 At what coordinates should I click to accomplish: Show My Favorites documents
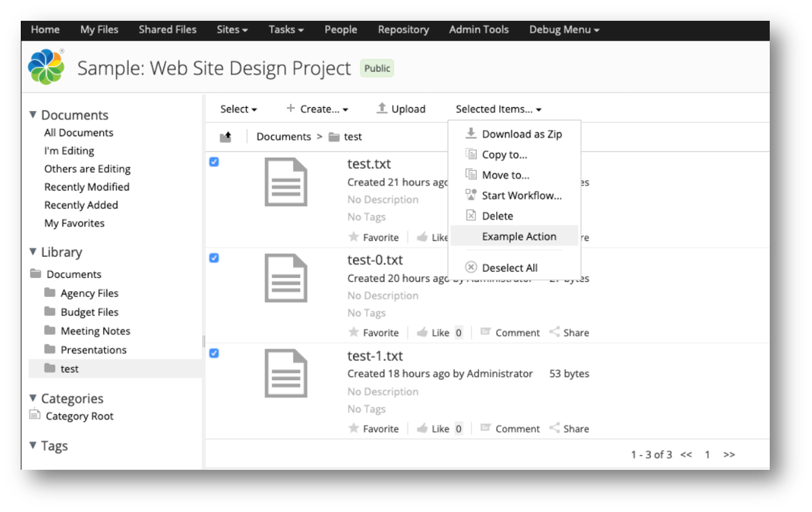coord(74,224)
